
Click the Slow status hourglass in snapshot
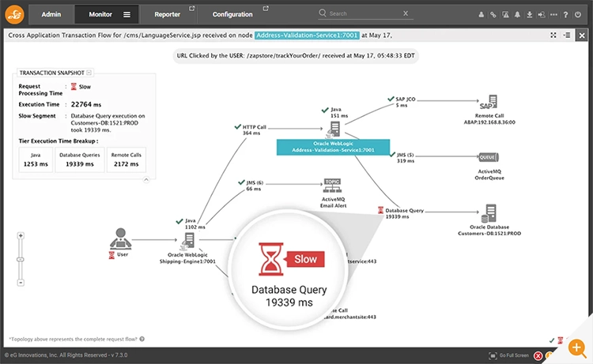pos(74,87)
